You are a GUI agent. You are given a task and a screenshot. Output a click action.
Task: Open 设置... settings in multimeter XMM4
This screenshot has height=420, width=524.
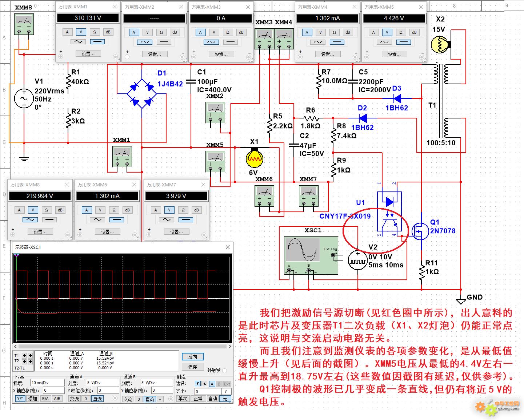tap(328, 54)
